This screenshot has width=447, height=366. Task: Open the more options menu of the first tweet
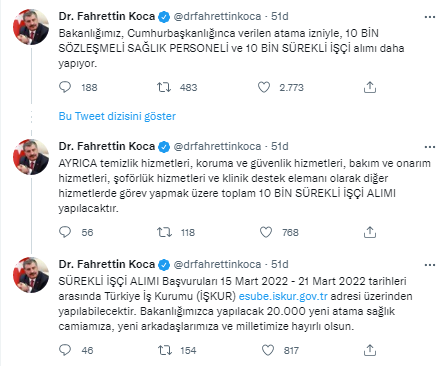click(x=430, y=17)
